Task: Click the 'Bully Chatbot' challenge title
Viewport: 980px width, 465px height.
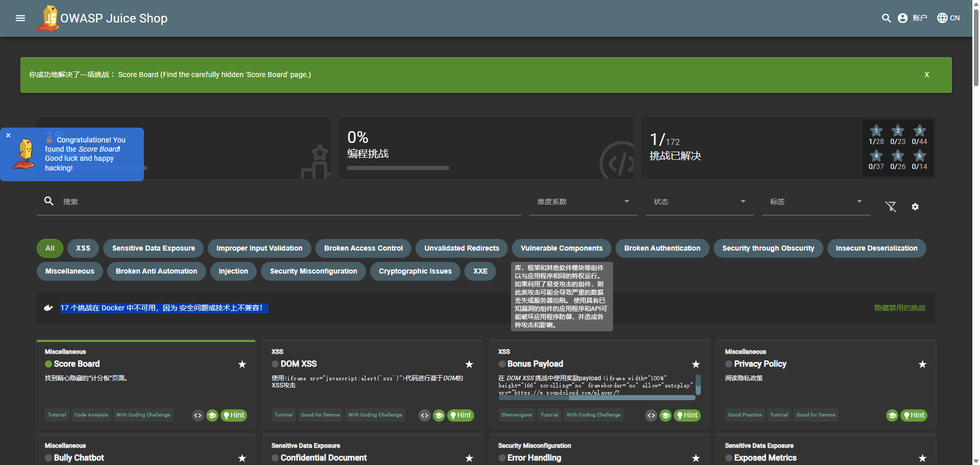Action: (x=79, y=458)
